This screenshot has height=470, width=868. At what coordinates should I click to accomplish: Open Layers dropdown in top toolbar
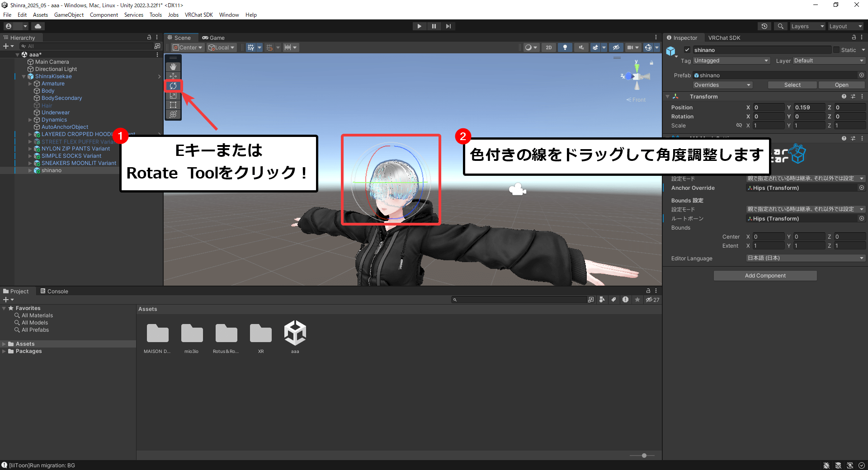(807, 26)
